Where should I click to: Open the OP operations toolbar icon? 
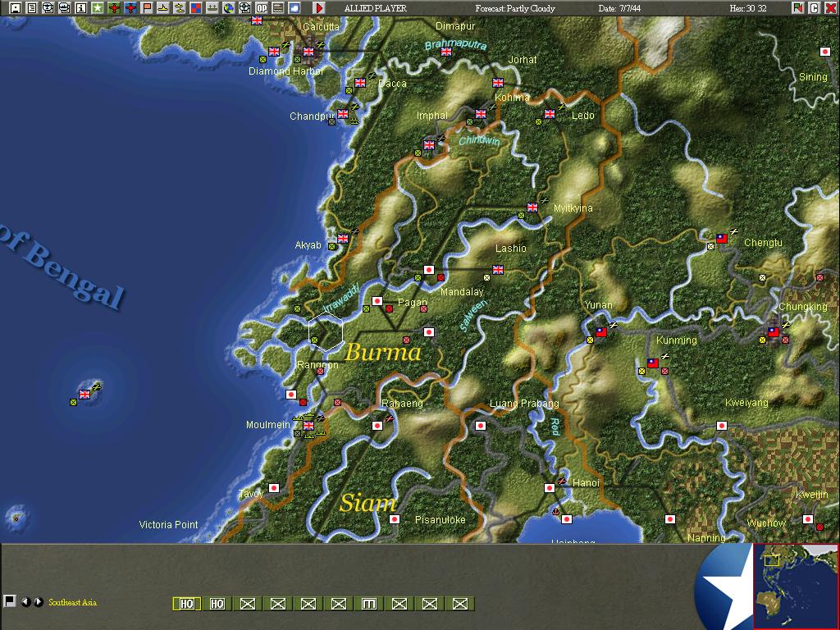[x=262, y=7]
